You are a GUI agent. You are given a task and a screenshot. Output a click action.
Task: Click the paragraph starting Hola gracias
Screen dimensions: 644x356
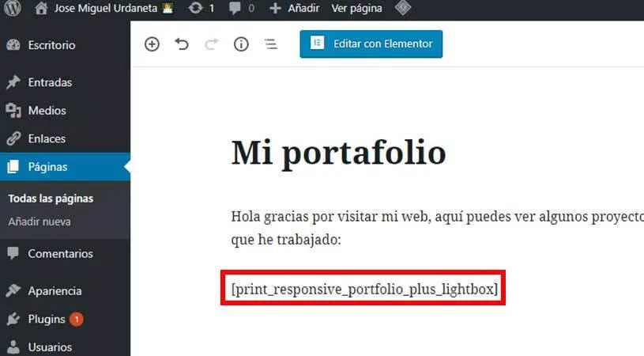coord(438,228)
